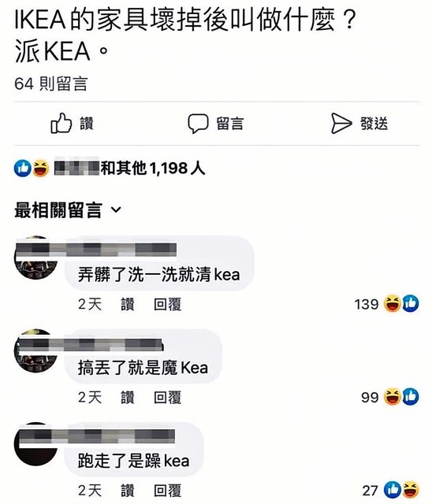The height and width of the screenshot is (504, 432).
Task: Reply to the comment 跑走了是躁 kea
Action: coord(168,491)
